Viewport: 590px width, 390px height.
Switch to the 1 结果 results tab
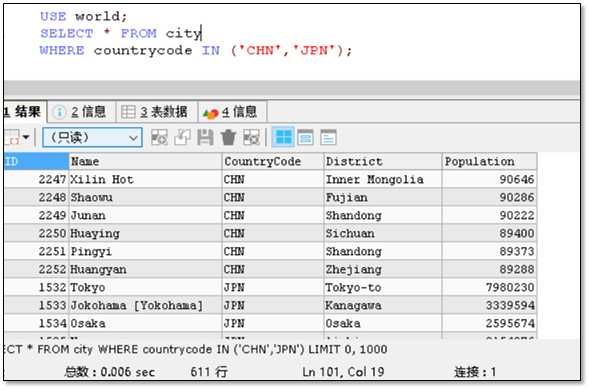click(25, 112)
